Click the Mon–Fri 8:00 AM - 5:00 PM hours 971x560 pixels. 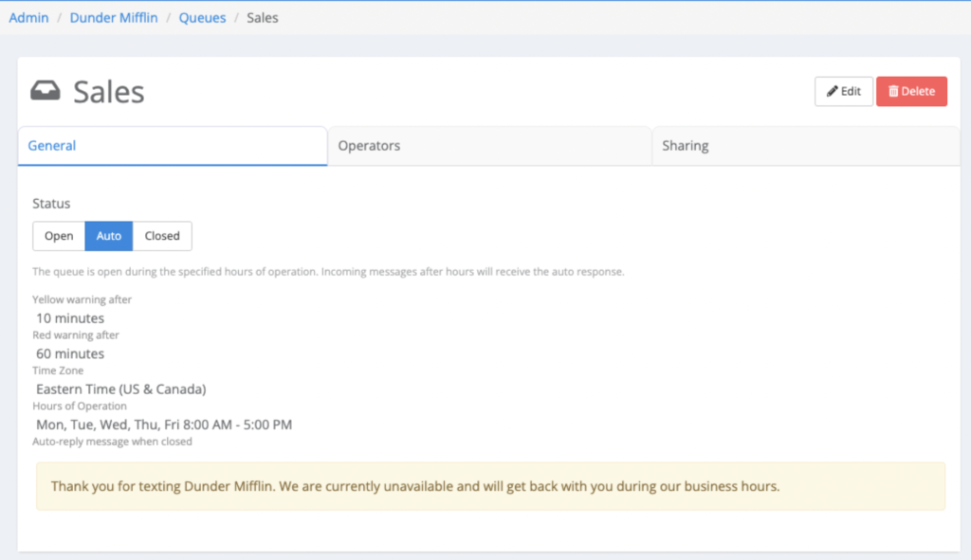click(x=164, y=425)
